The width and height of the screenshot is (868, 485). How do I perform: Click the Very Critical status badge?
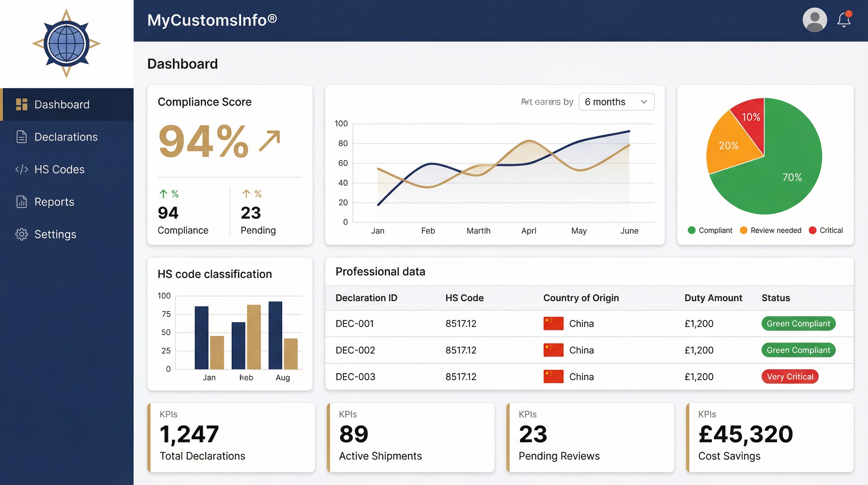[x=790, y=376]
